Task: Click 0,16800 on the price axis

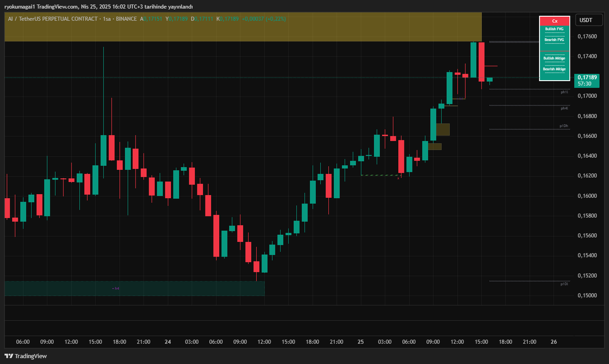Action: pyautogui.click(x=587, y=116)
